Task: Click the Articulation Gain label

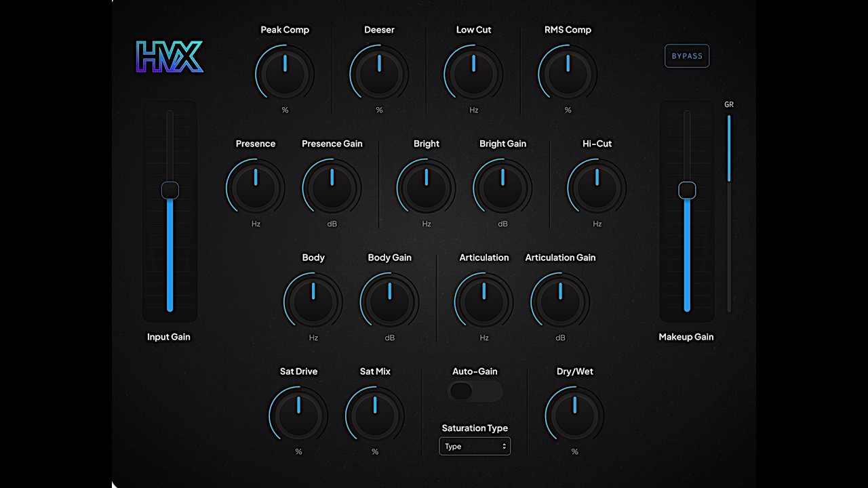Action: [x=560, y=258]
